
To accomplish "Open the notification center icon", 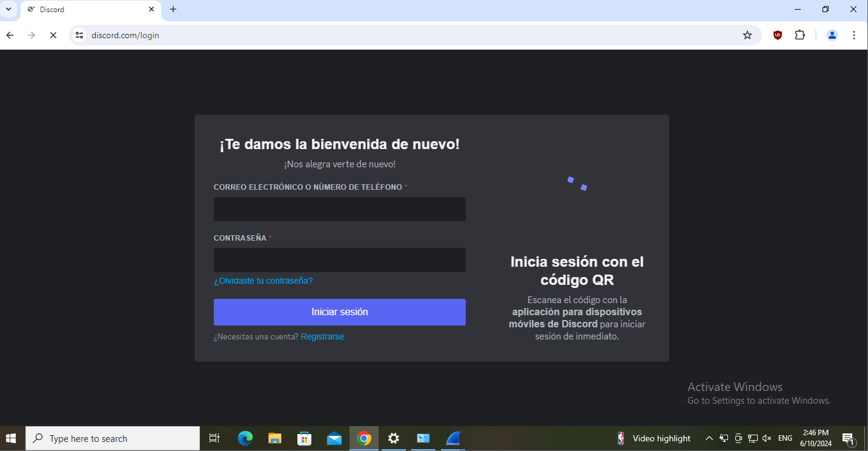I will (x=849, y=438).
